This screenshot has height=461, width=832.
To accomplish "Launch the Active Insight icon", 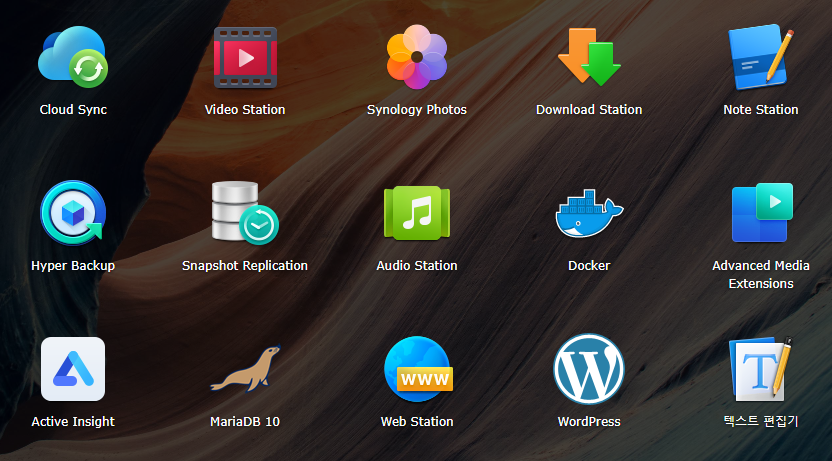I will point(73,369).
